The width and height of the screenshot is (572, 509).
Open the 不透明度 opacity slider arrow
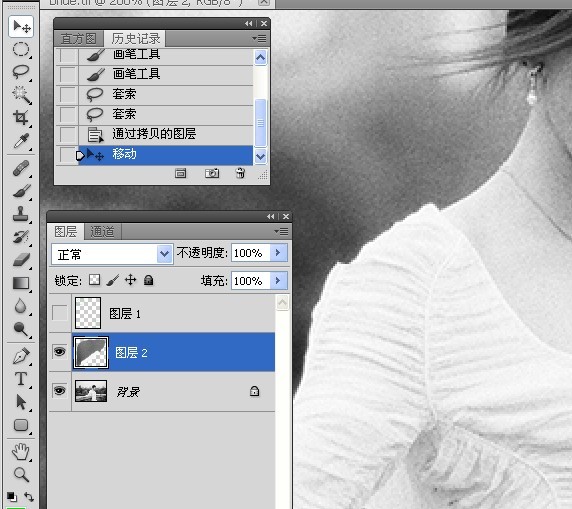pos(279,252)
